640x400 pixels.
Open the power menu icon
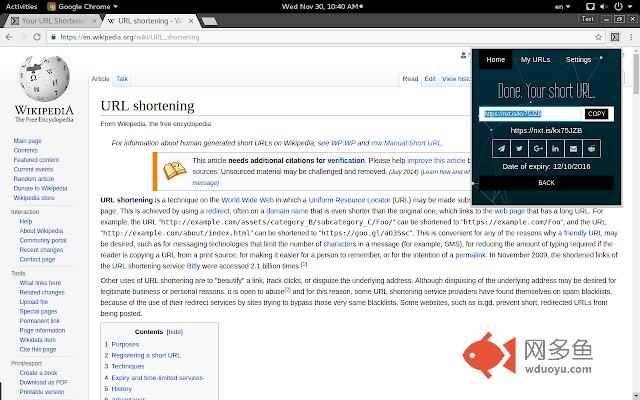618,7
